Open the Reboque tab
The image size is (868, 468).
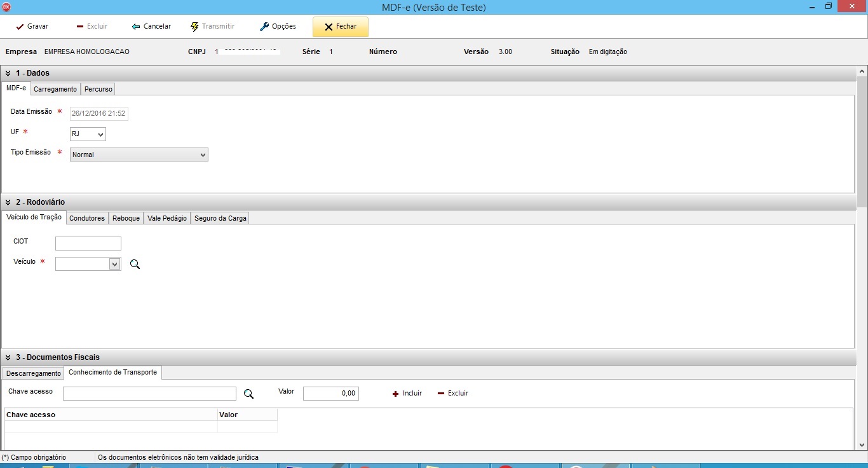click(x=126, y=218)
